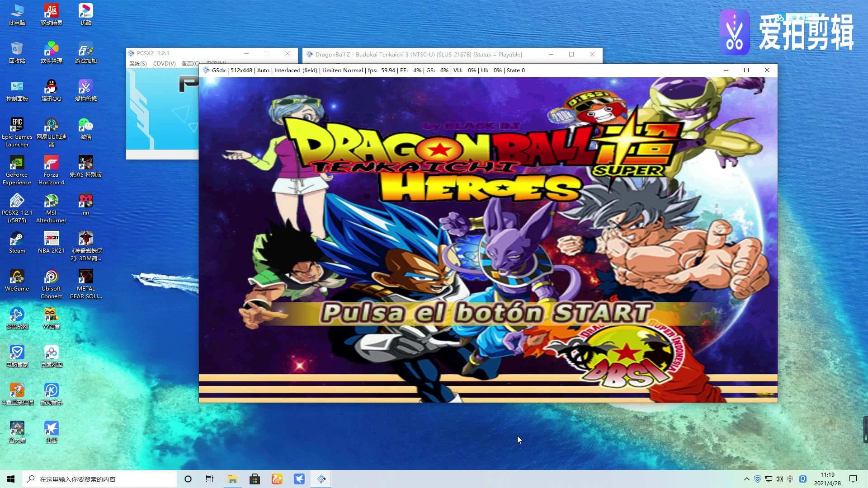868x488 pixels.
Task: Open the notification center icon
Action: 853,479
